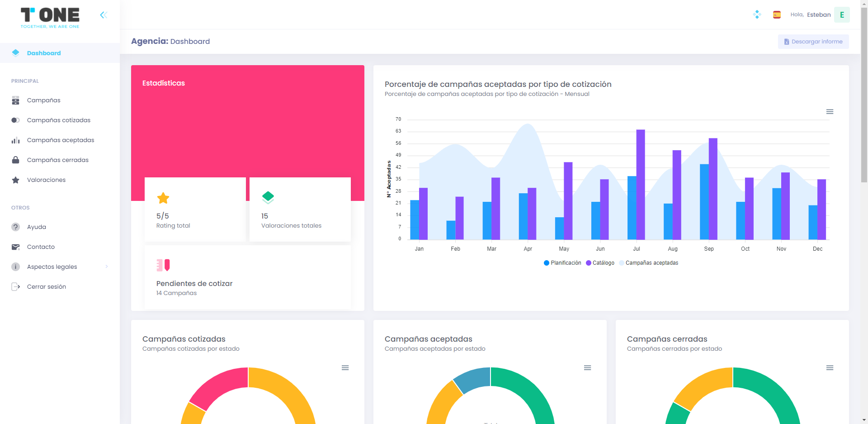Click the Aspectos legales info icon
868x424 pixels.
pos(16,267)
